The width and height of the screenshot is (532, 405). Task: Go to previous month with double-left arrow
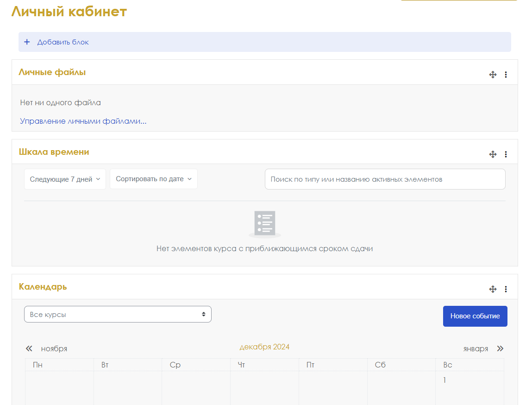[x=29, y=348]
